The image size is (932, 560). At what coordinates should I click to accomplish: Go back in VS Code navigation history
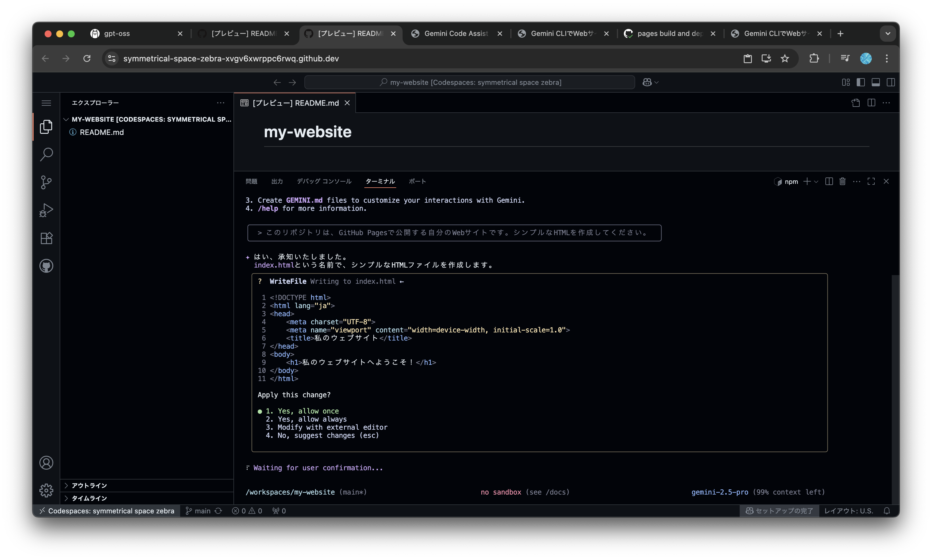[x=277, y=82]
